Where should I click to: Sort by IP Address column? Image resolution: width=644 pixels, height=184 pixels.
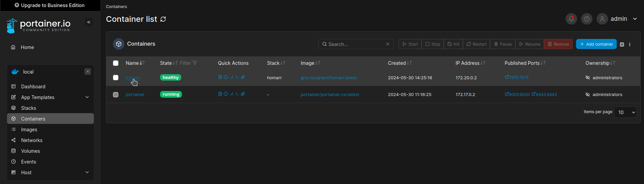[470, 63]
